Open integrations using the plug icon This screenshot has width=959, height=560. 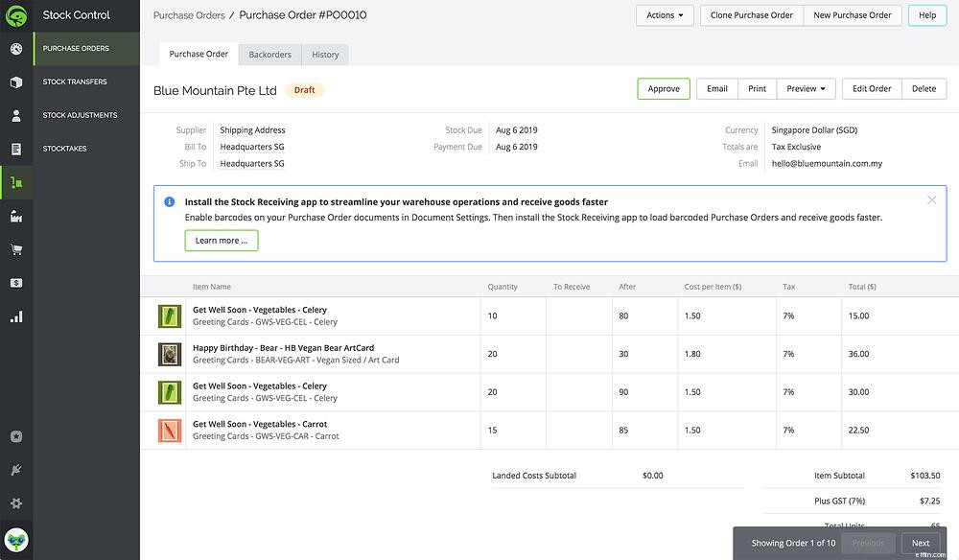click(16, 470)
